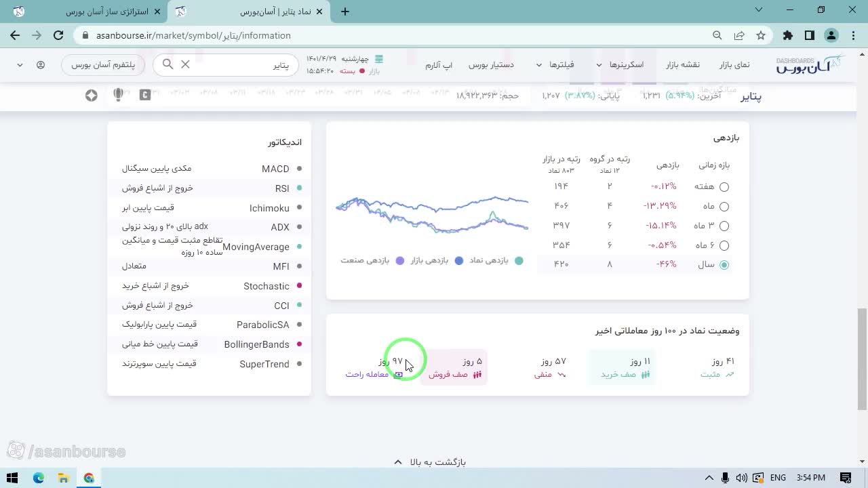Toggle بازدهی نماد chart legend
The image size is (868, 488).
496,260
